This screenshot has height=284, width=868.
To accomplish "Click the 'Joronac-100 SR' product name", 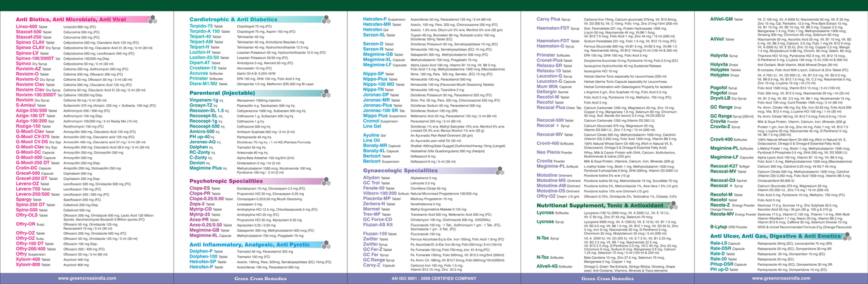I will click(x=381, y=110).
